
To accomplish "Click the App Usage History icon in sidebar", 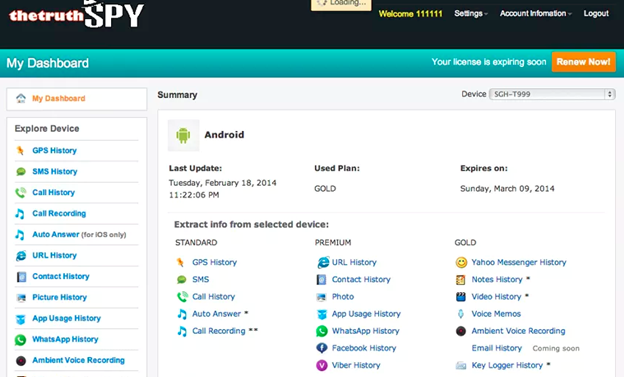I will (21, 319).
